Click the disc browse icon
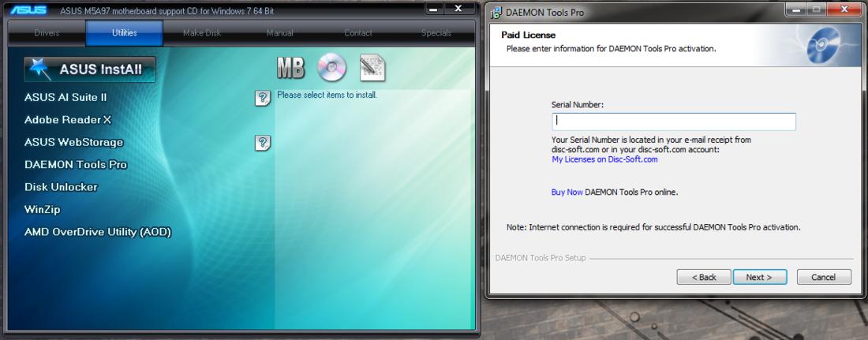Screen dimensions: 868x340 (x=331, y=69)
